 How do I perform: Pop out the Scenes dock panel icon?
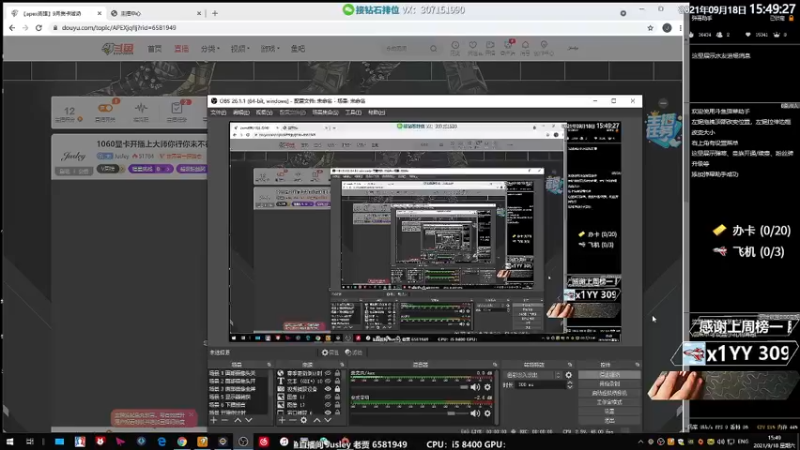[x=269, y=364]
